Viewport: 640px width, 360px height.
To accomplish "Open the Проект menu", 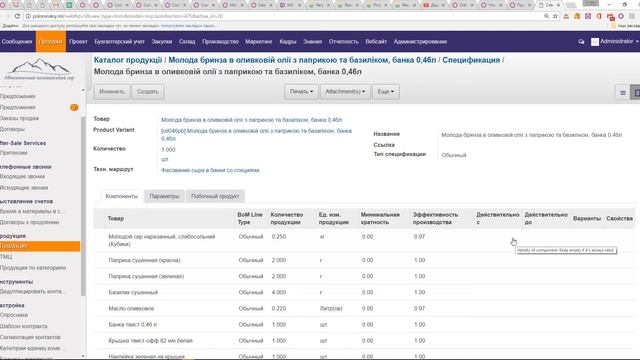I will [x=78, y=42].
